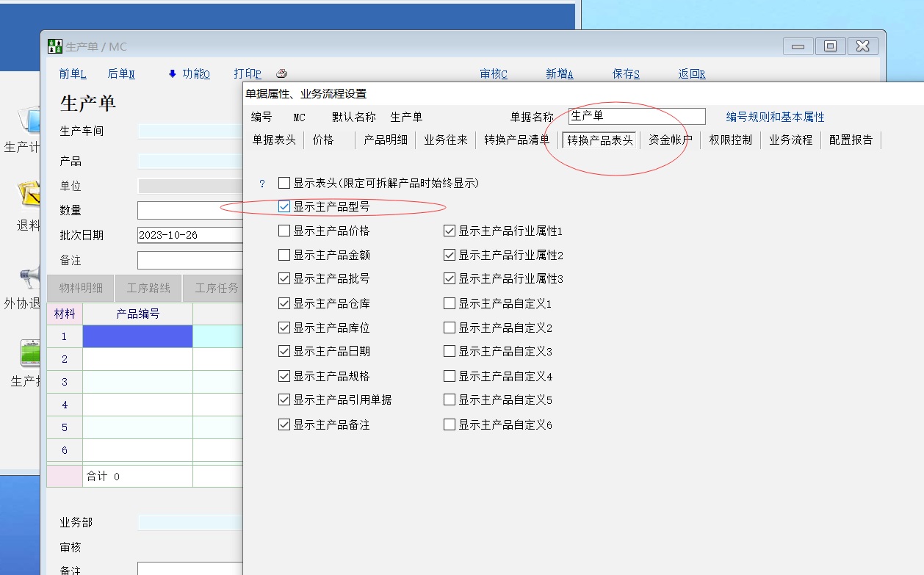Click the 生产单 / MC window title icon
The width and height of the screenshot is (924, 575).
click(x=55, y=46)
